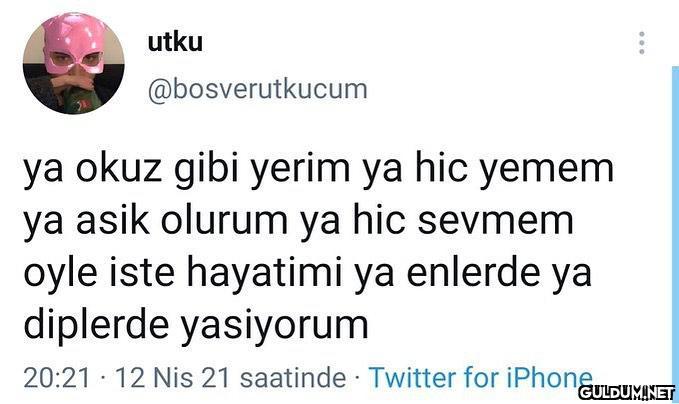Image resolution: width=679 pixels, height=404 pixels.
Task: Open the Twitter for iPhone source link
Action: [480, 377]
